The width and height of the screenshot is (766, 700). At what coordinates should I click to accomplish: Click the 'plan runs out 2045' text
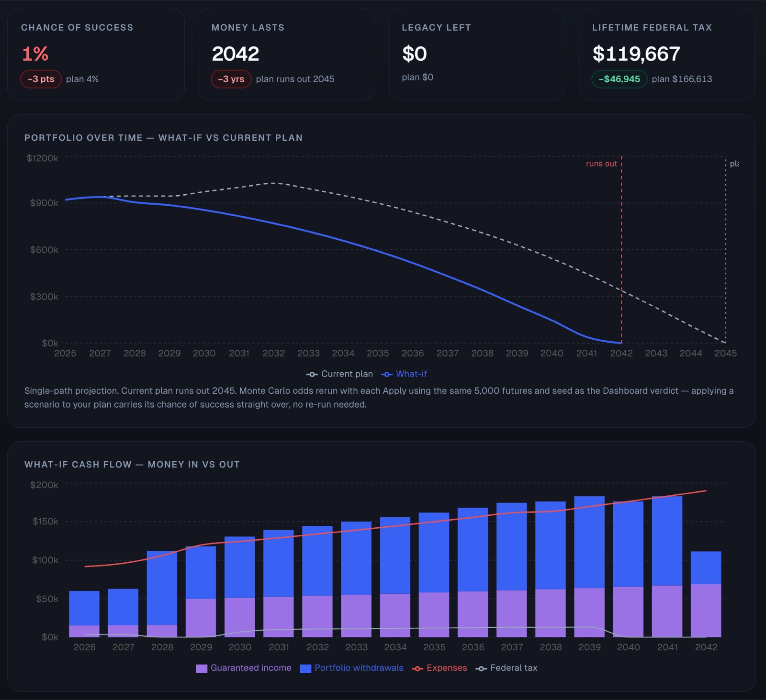(295, 79)
